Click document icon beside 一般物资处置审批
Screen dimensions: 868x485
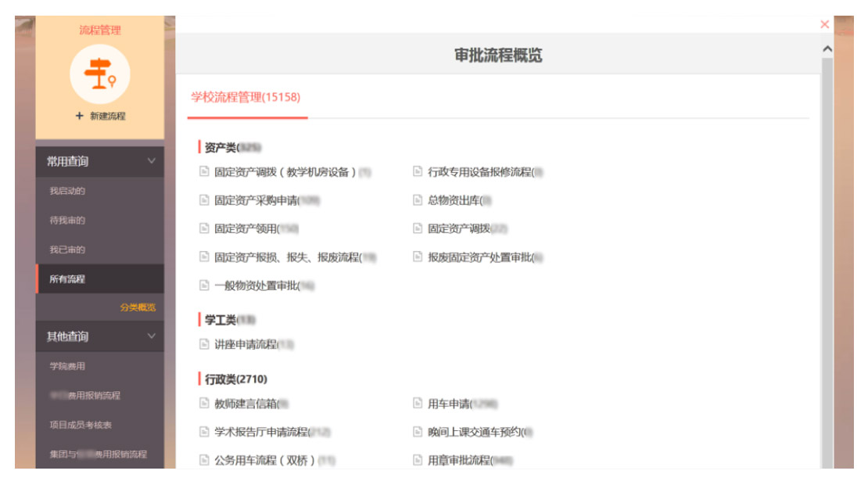click(204, 286)
